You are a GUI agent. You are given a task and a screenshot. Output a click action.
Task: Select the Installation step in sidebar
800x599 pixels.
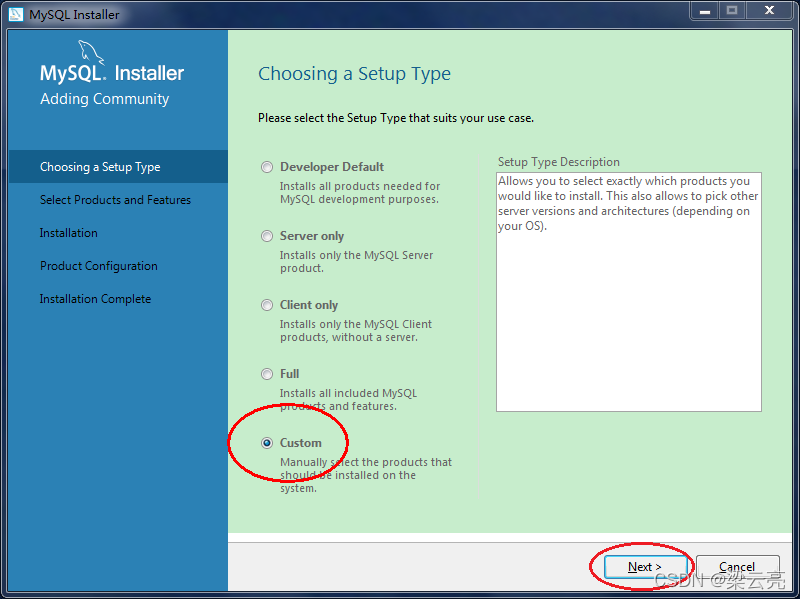tap(68, 232)
